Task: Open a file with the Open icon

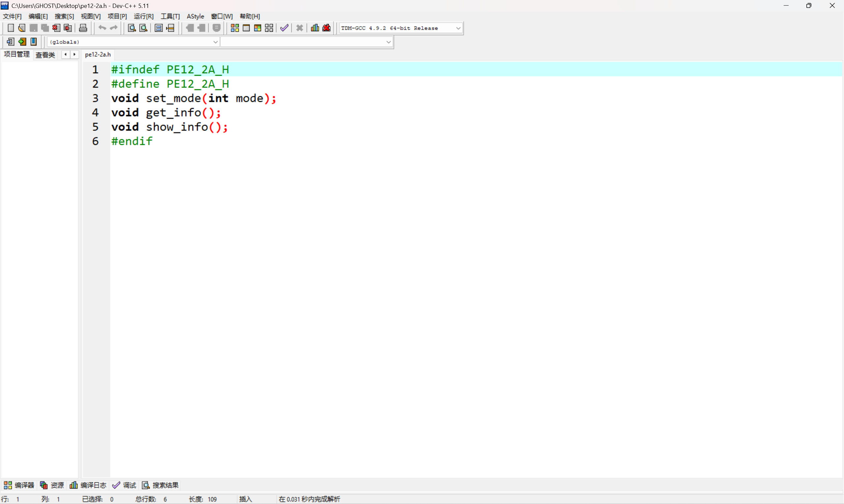Action: pos(21,28)
